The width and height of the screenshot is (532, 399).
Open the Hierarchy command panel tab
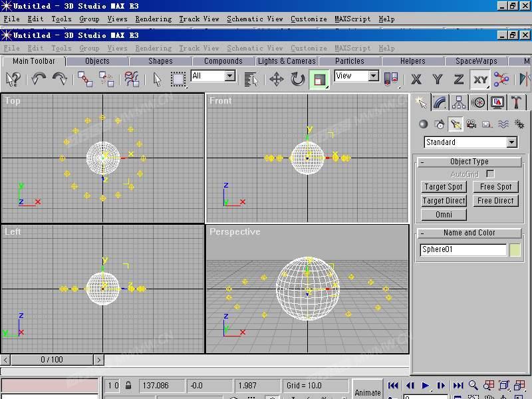(459, 102)
